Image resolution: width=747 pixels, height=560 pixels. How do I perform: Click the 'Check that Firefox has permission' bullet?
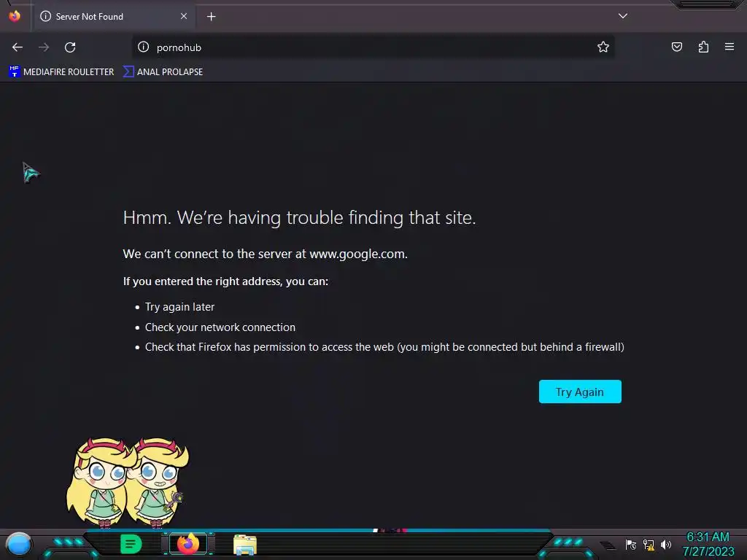384,347
